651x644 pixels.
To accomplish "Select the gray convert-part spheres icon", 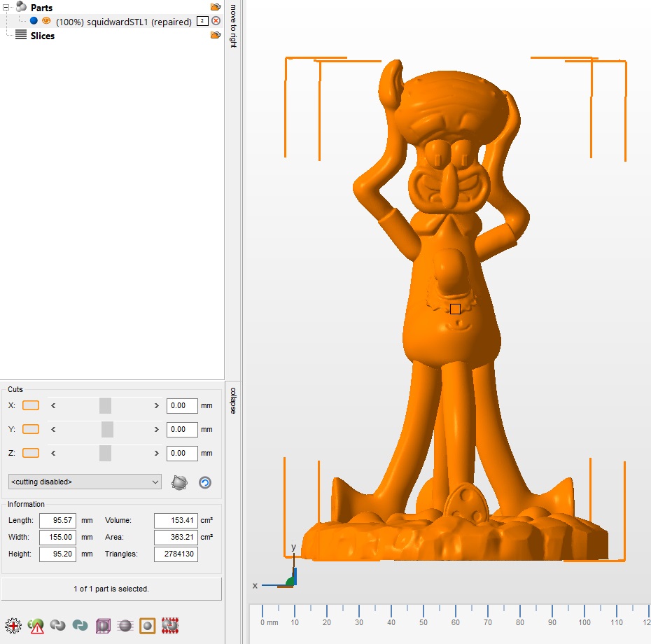I will pyautogui.click(x=57, y=625).
